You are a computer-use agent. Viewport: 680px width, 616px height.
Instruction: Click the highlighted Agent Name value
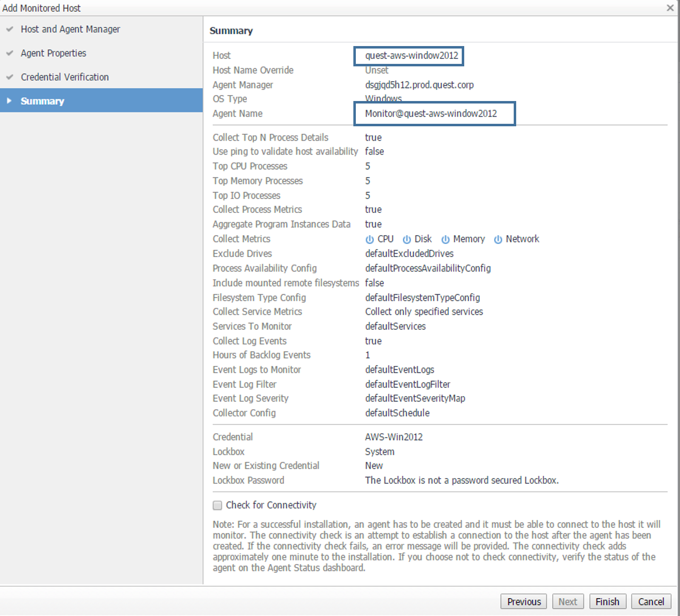click(431, 113)
